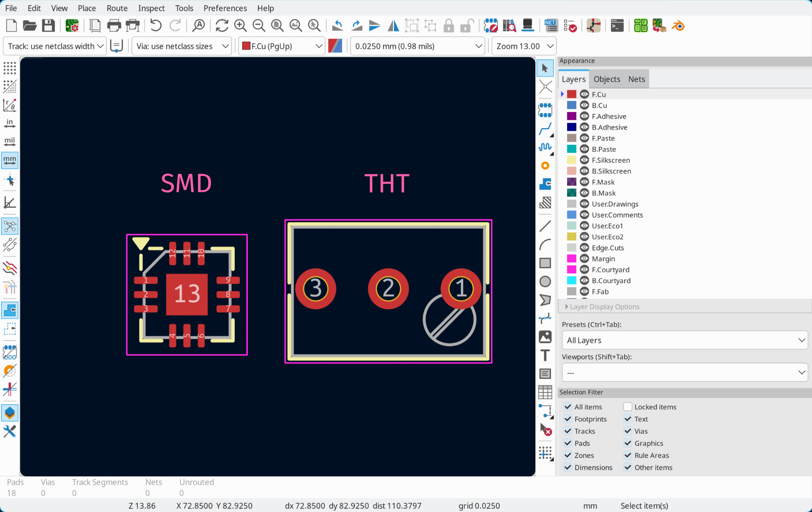Uncheck the Footprints filter
This screenshot has width=812, height=512.
tap(568, 419)
